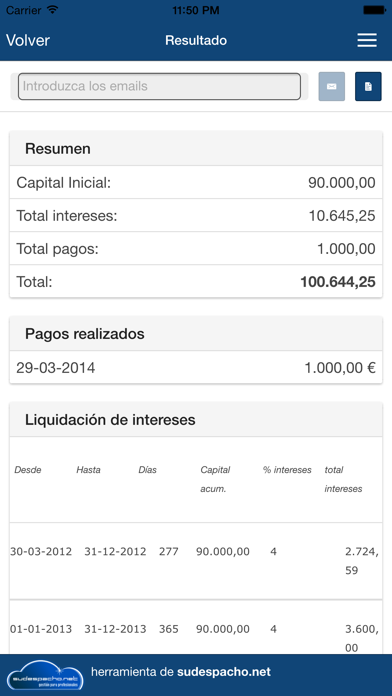Tap the '% intereses' column header
Viewport: 392px width, 696px height.
pyautogui.click(x=287, y=470)
